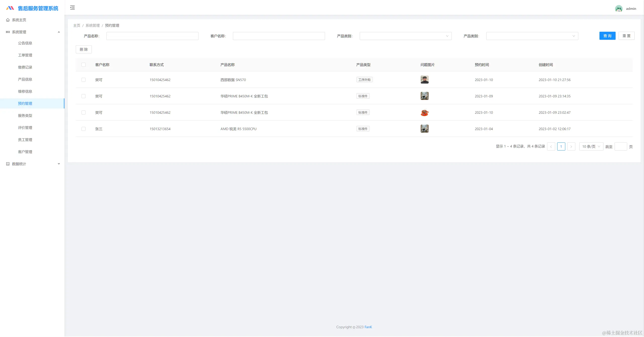
Task: Open the first 产品类别 dropdown
Action: click(x=405, y=36)
